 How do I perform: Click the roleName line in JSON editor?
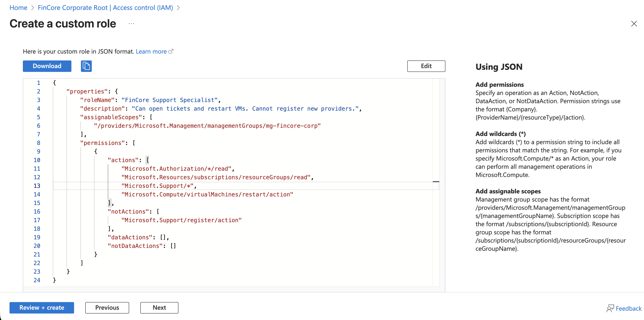150,100
